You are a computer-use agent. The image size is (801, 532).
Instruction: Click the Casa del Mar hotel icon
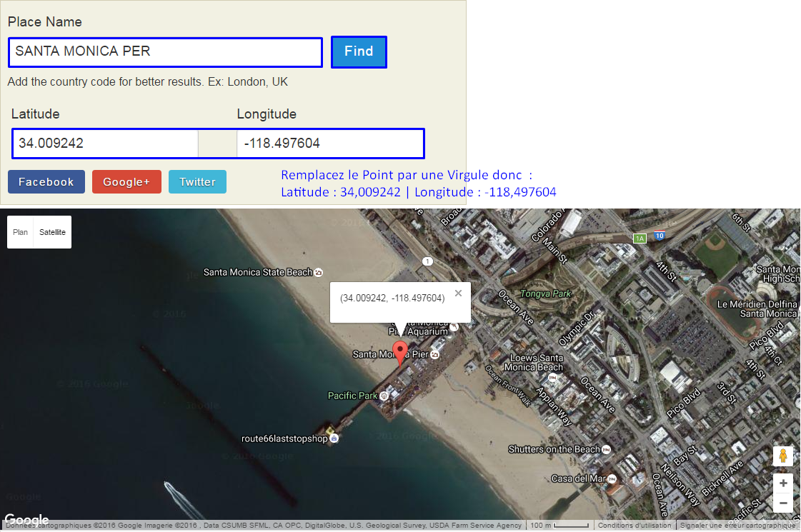[612, 479]
